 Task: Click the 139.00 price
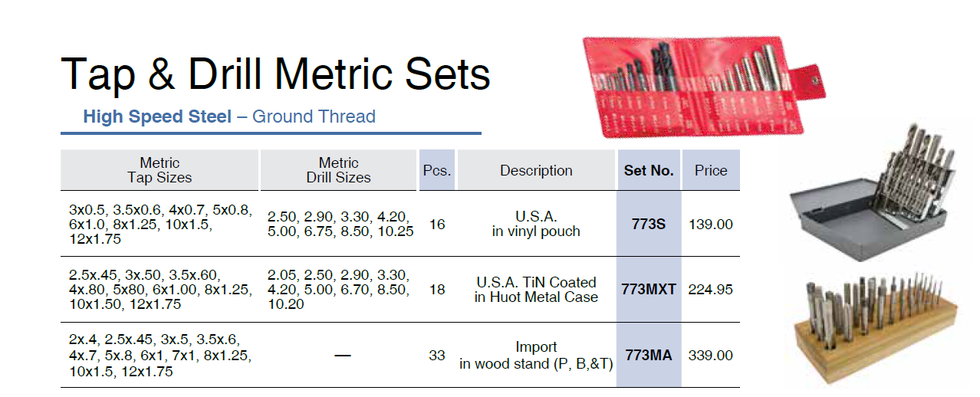click(x=711, y=225)
